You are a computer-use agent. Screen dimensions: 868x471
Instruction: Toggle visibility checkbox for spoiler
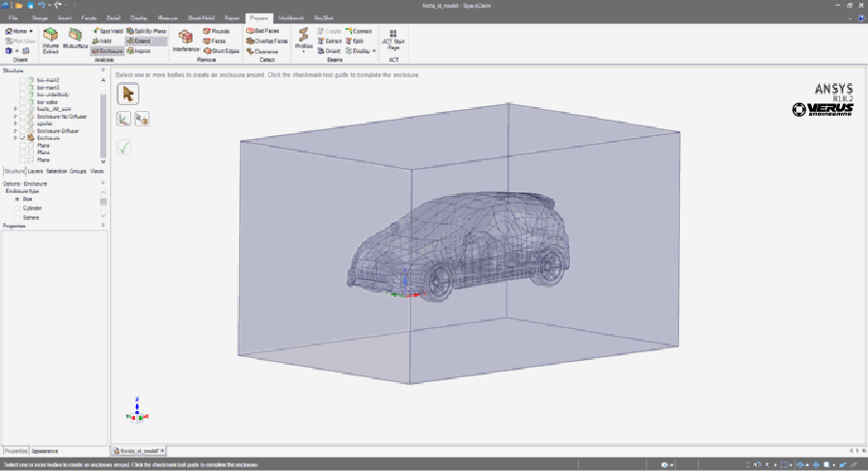23,124
